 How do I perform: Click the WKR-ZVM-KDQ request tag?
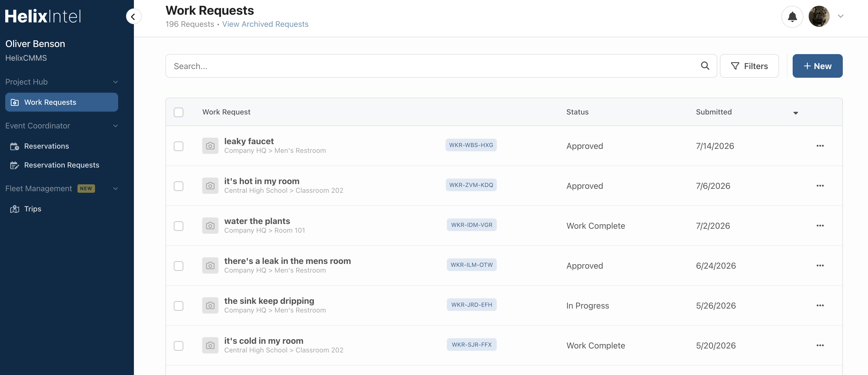point(471,185)
